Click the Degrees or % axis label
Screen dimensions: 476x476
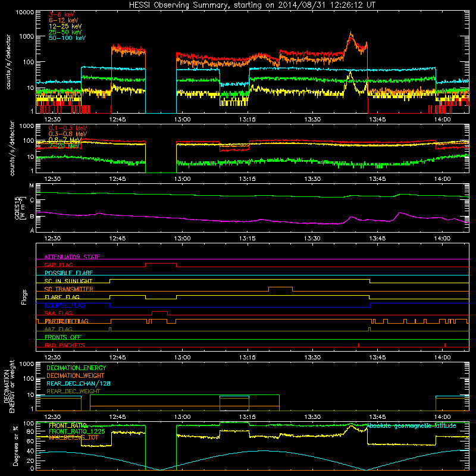coord(15,446)
